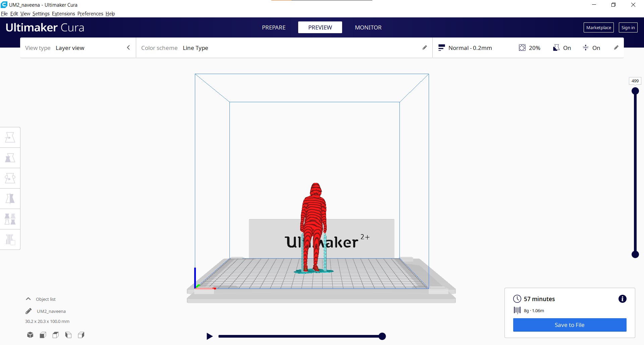Open Per Model Settings tool
The height and width of the screenshot is (345, 644).
click(x=10, y=219)
